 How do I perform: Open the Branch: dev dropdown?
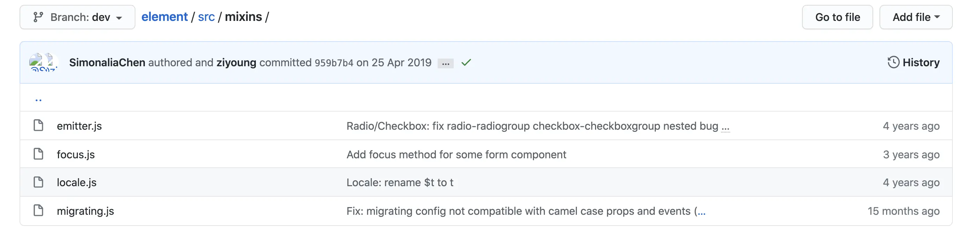tap(77, 17)
